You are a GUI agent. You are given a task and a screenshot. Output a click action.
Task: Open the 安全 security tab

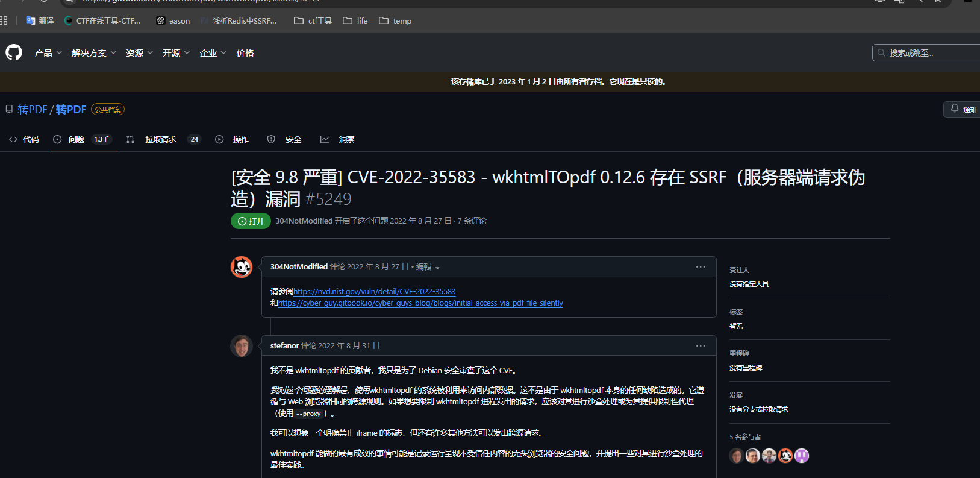point(284,139)
